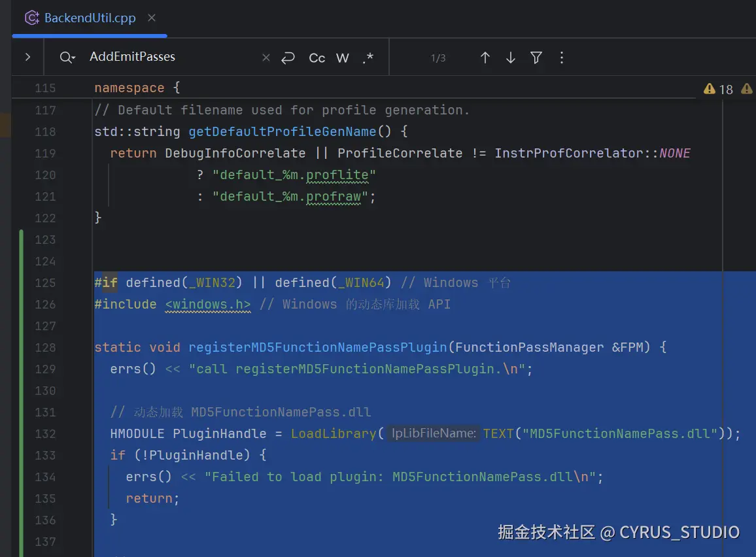
Task: Open the search filter funnel options
Action: [536, 58]
